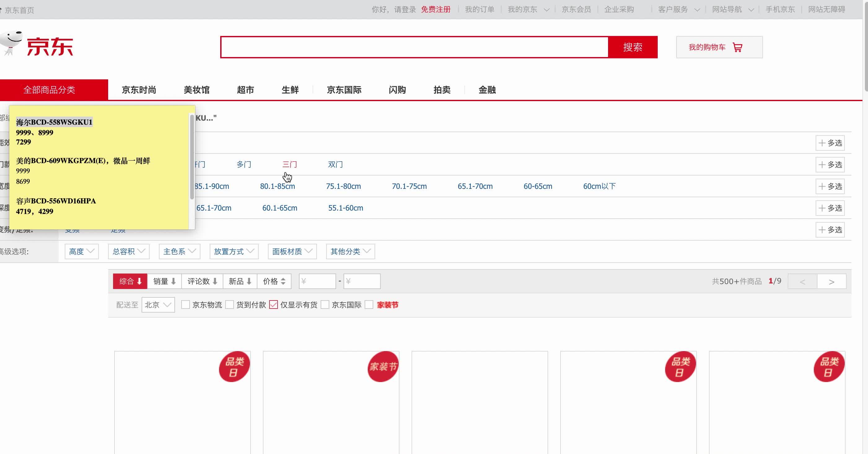Filter by width 75.1-80cm
Image resolution: width=868 pixels, height=454 pixels.
(343, 186)
